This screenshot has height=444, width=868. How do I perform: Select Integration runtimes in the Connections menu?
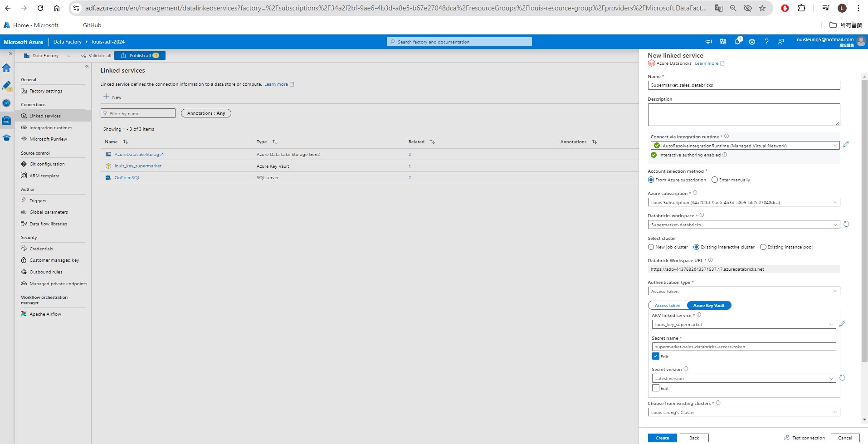[x=50, y=127]
